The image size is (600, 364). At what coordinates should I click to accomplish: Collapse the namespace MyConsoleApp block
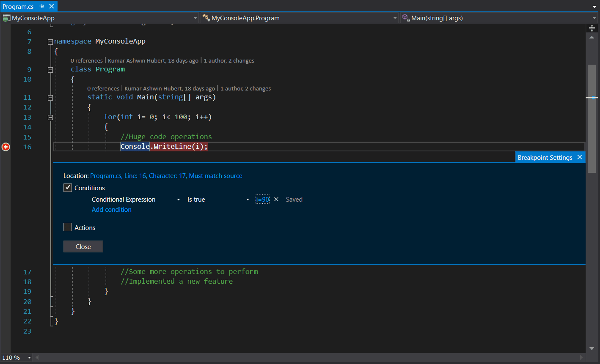[50, 42]
